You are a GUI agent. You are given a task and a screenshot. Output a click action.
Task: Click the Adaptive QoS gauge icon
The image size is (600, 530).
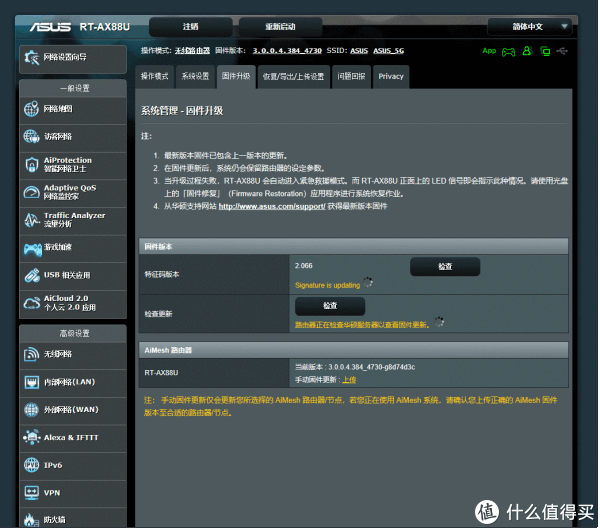[31, 192]
